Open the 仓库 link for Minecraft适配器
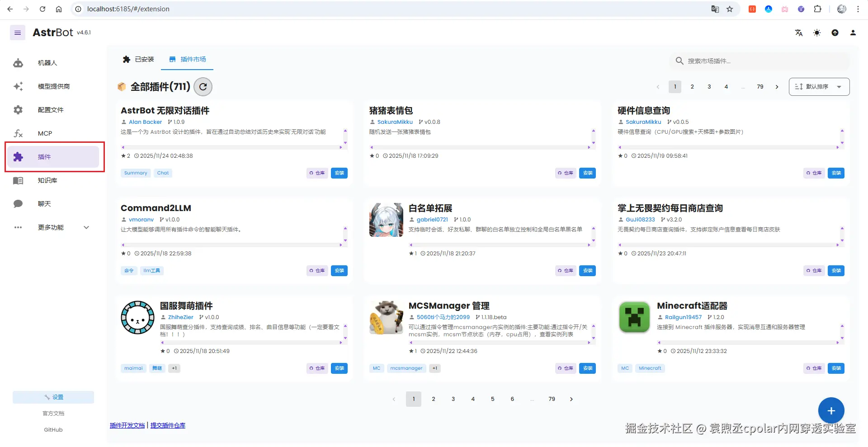This screenshot has height=447, width=868. pos(814,368)
